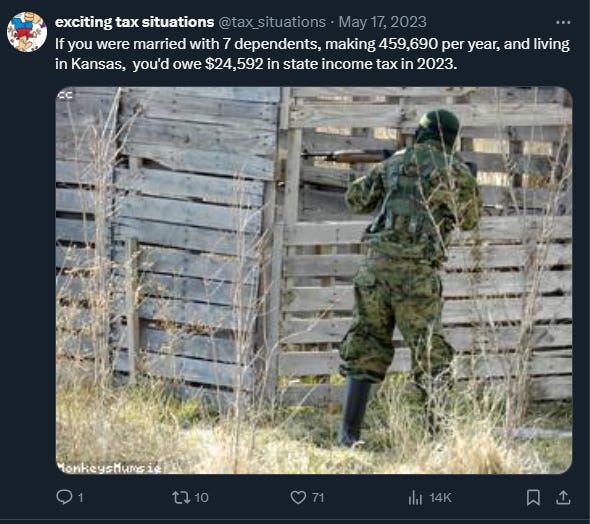Like the tweet with the heart icon

(298, 498)
